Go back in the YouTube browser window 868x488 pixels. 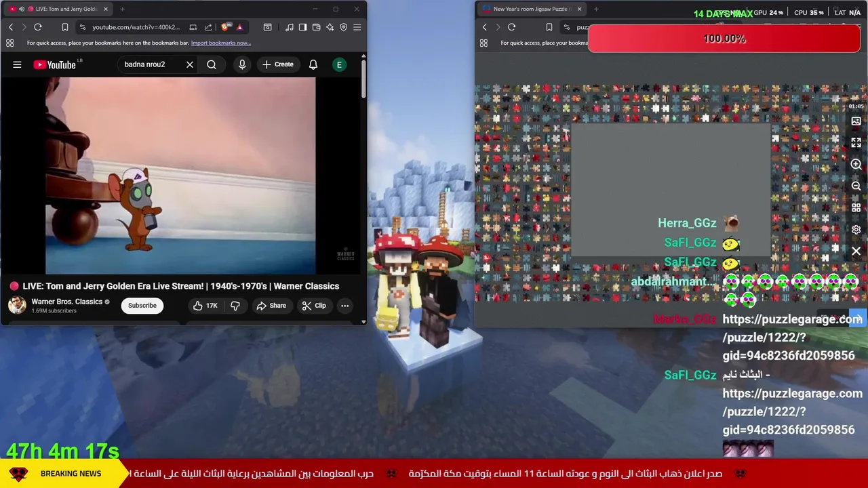11,27
